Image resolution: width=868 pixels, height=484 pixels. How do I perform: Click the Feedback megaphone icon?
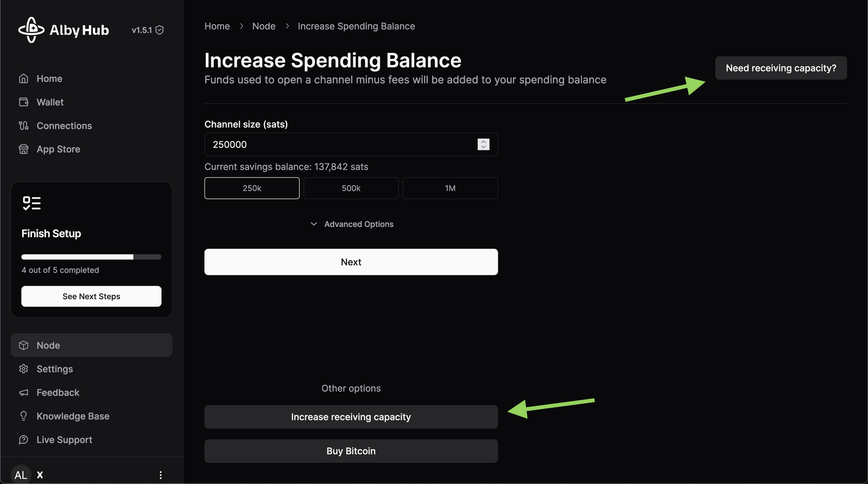tap(24, 392)
